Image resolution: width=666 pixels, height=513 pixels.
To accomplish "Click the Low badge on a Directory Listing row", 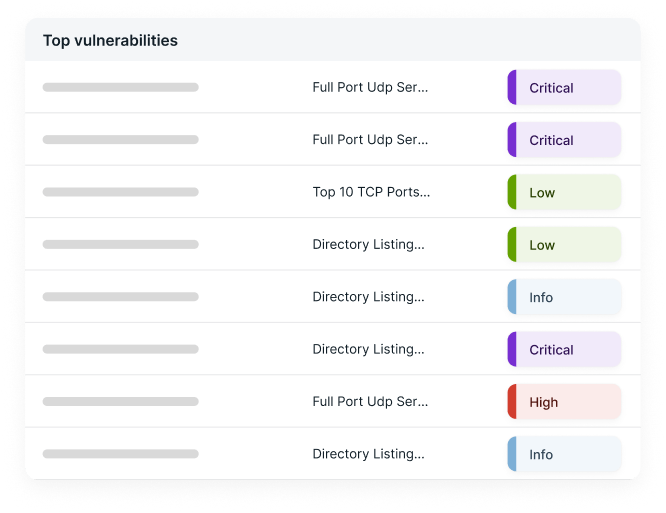I will (564, 245).
